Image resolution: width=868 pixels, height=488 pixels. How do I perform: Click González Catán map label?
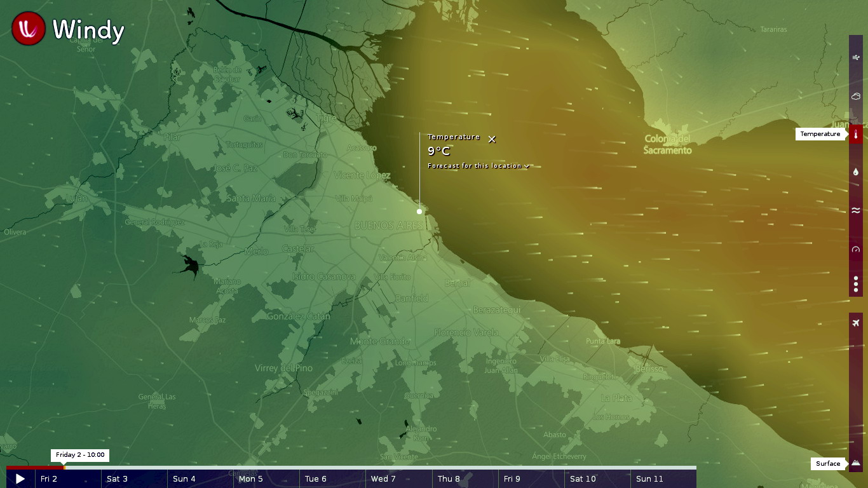(299, 316)
